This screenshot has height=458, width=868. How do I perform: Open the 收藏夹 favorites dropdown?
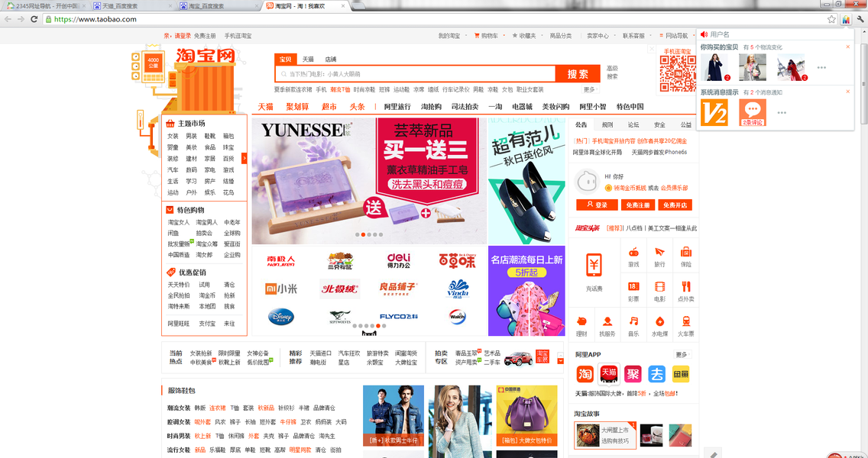pyautogui.click(x=526, y=35)
